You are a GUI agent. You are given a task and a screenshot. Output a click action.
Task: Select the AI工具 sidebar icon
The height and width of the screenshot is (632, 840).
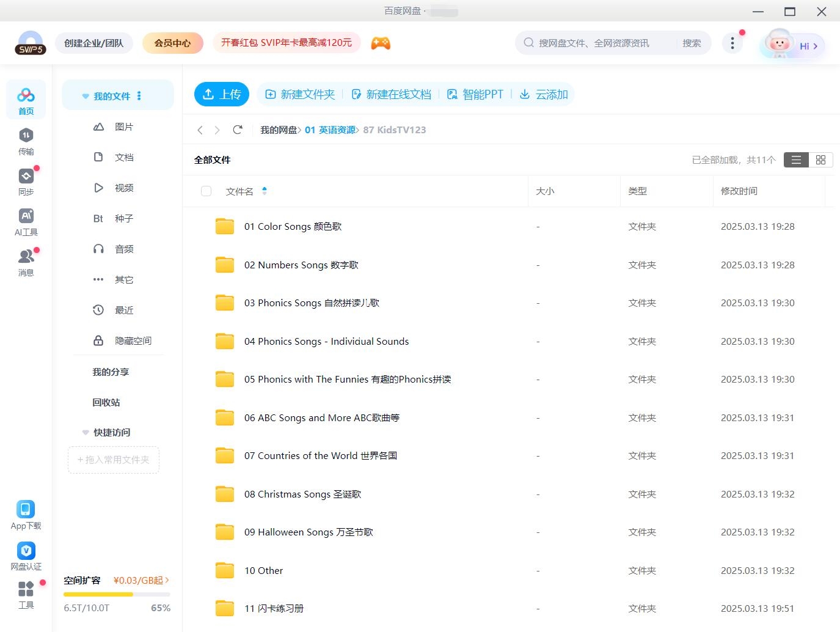coord(26,221)
